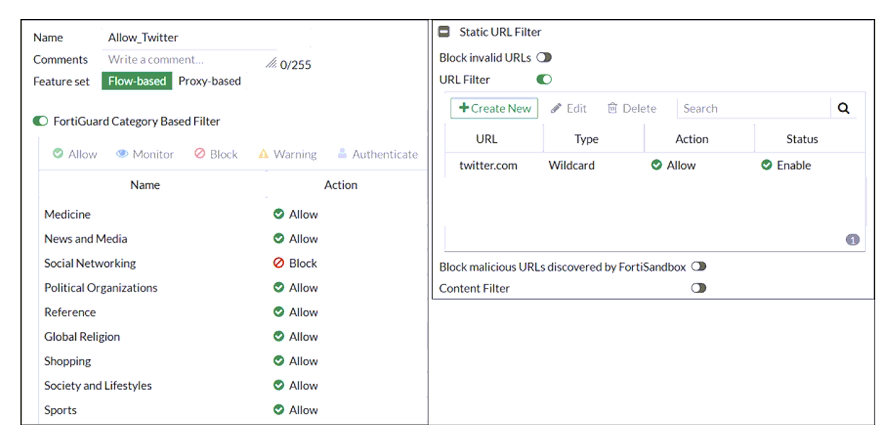Select the Warning triangle action
Viewport: 895px width, 446px height.
coord(263,154)
